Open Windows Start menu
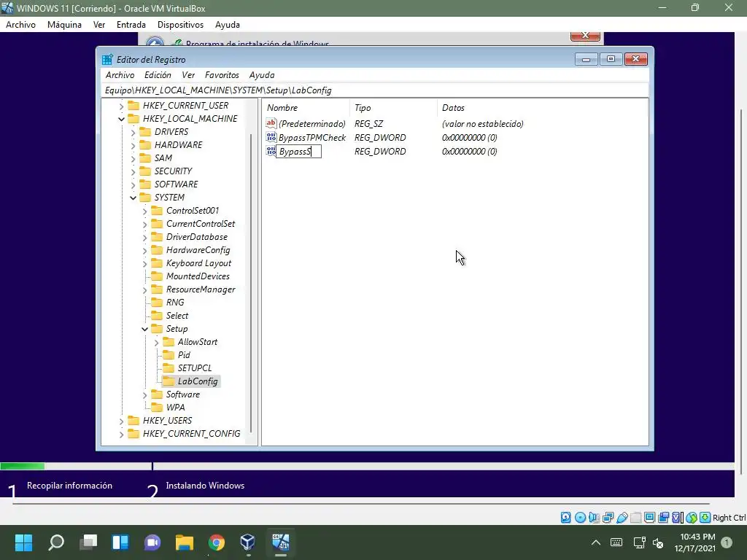Screen dimensions: 747x560 (23, 542)
